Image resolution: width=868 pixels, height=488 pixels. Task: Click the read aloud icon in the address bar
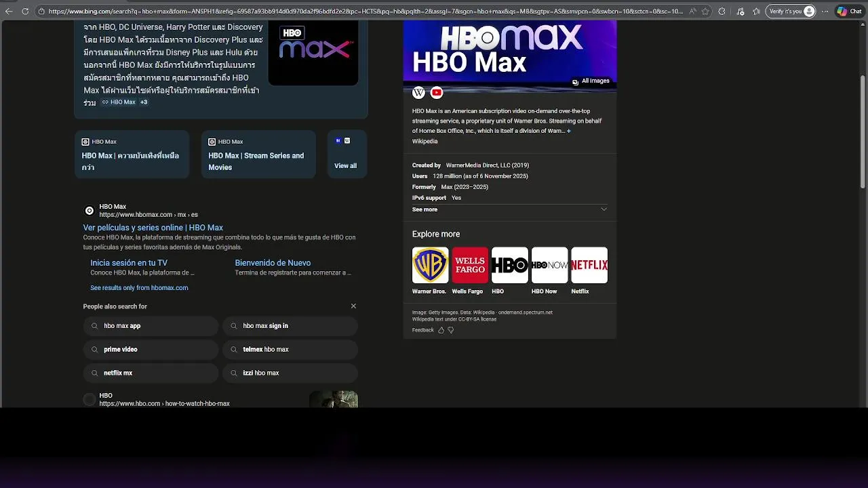click(692, 12)
